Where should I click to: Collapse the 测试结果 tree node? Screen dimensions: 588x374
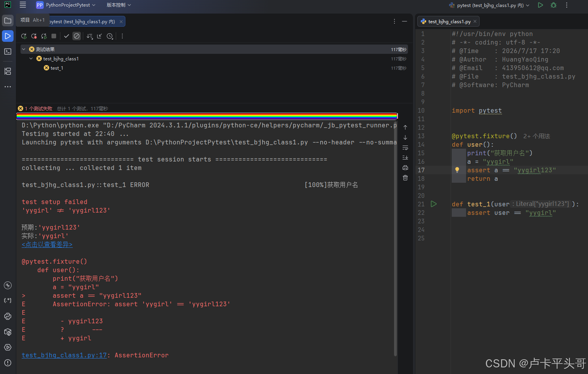point(24,49)
